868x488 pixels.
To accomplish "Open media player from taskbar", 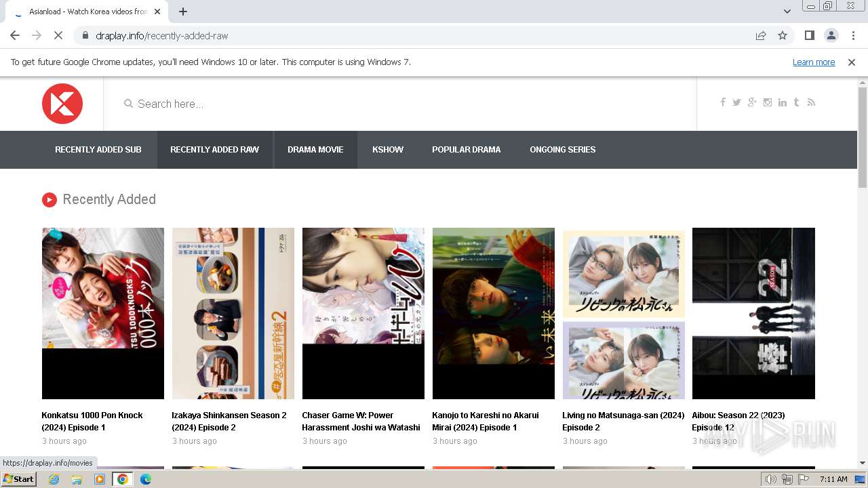I will tap(100, 479).
